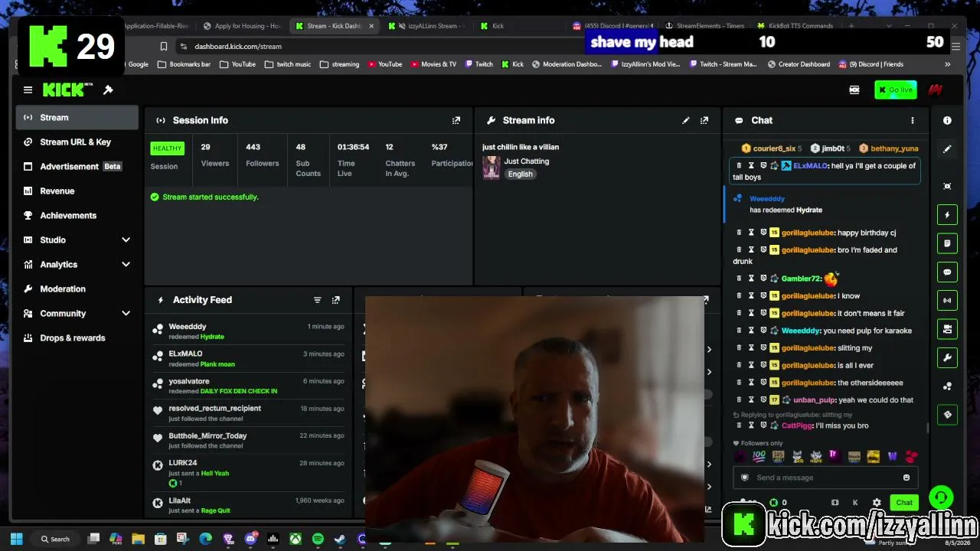Screen dimensions: 980x551
Task: Click the HEALTHY session status badge
Action: pyautogui.click(x=167, y=148)
